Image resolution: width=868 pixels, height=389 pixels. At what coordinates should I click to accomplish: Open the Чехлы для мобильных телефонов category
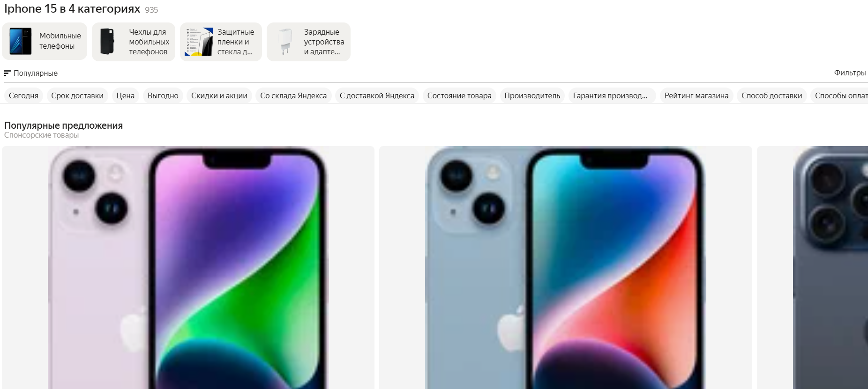(x=134, y=42)
